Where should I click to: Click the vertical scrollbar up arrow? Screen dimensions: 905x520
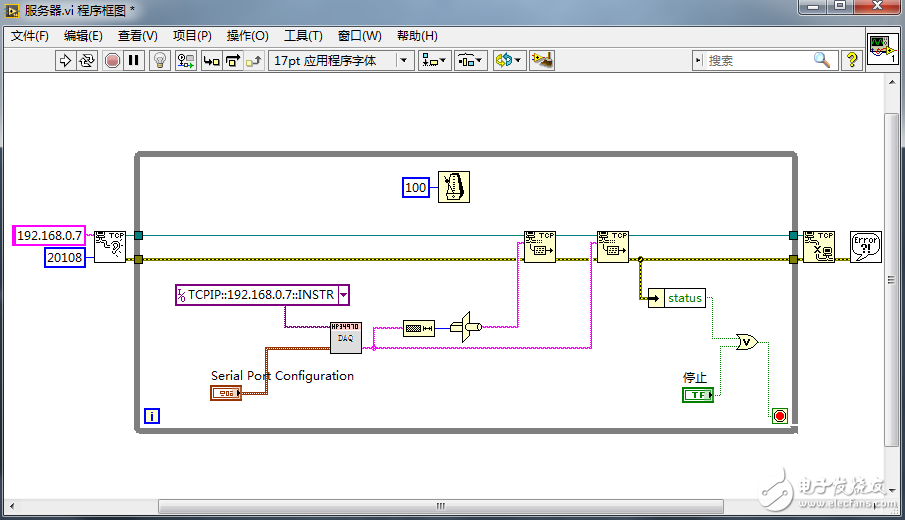pos(892,82)
